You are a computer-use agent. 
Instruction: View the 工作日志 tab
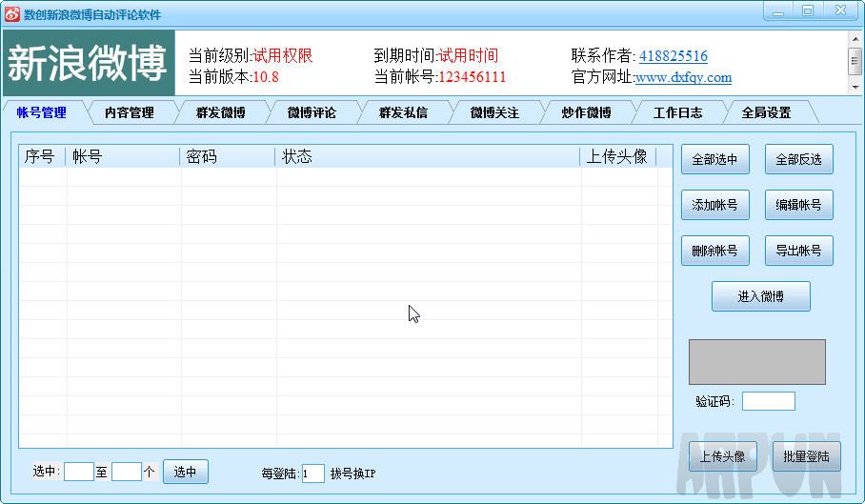[x=678, y=112]
